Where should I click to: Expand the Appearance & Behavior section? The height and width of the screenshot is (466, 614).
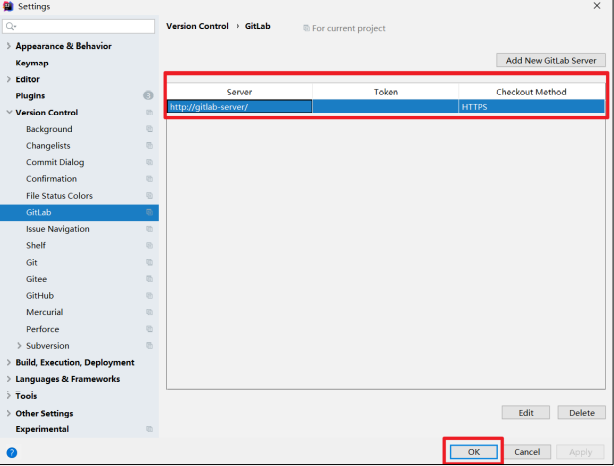click(9, 46)
